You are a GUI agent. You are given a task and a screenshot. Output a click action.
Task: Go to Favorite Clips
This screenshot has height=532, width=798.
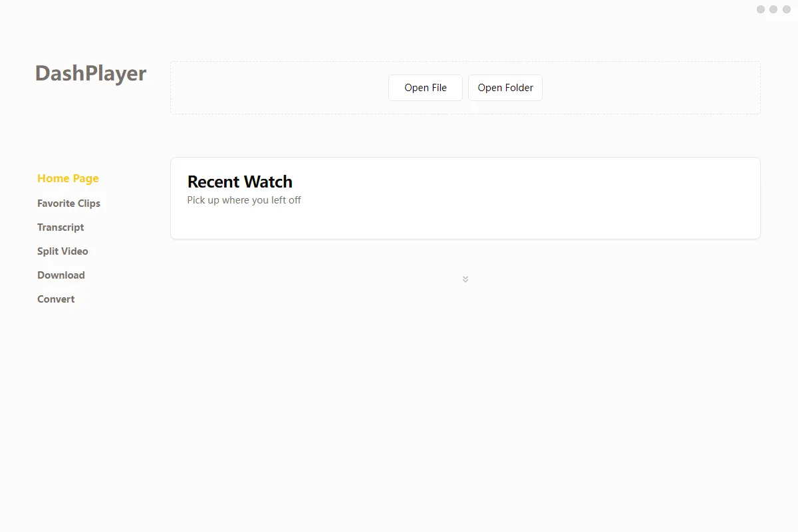coord(69,203)
